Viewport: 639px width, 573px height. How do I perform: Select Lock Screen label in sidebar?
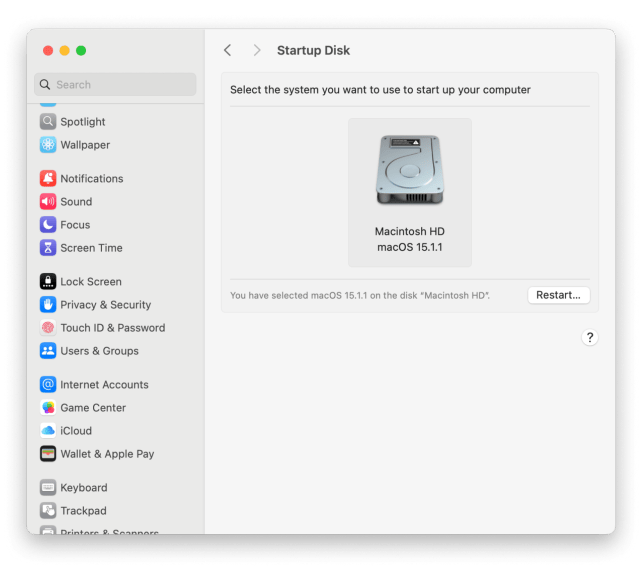coord(91,282)
